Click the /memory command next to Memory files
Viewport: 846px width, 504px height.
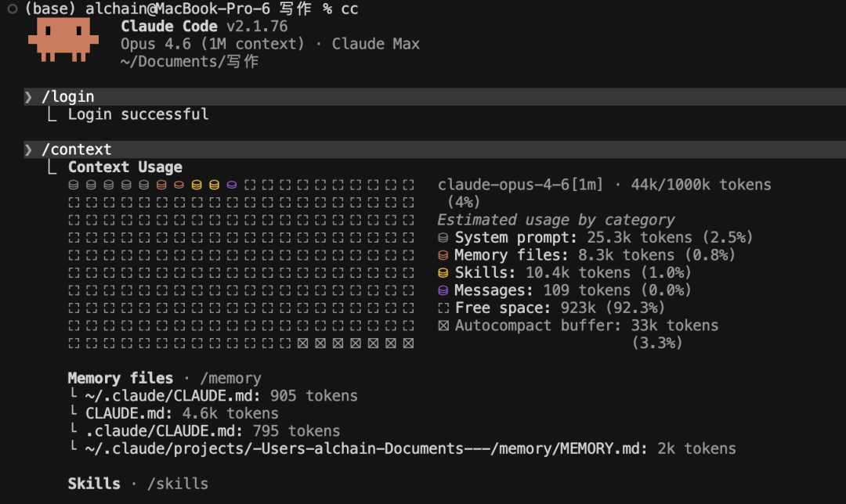point(231,379)
